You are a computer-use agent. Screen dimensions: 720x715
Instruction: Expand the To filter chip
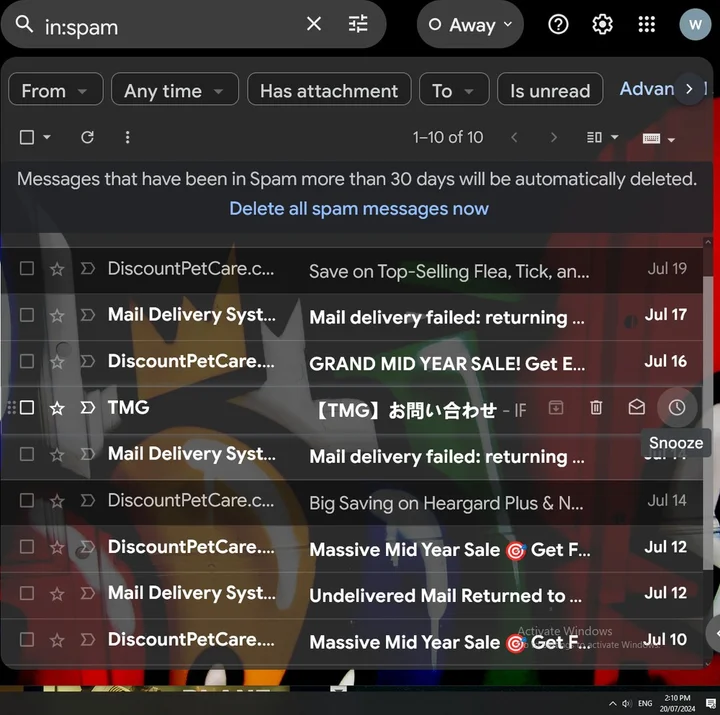454,90
